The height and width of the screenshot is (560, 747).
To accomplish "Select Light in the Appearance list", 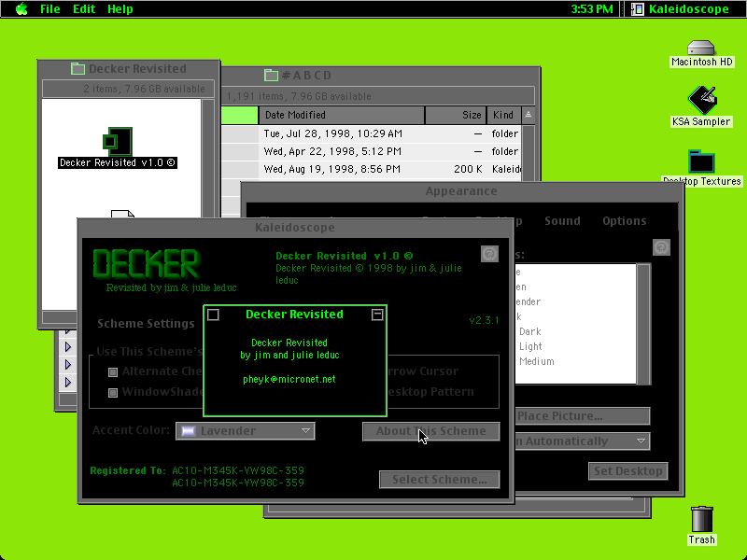I will [x=530, y=346].
